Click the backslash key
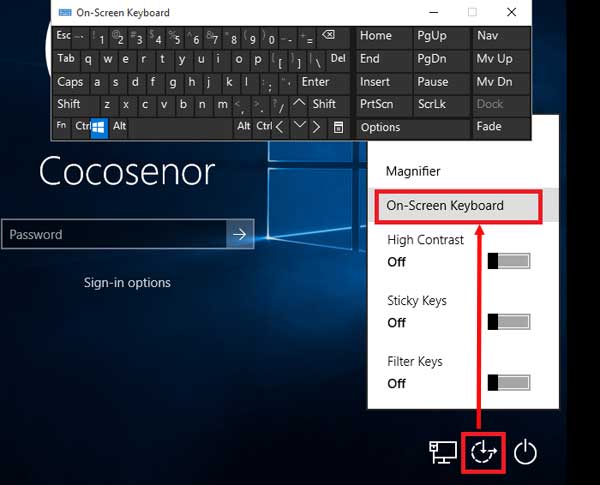The width and height of the screenshot is (600, 485). (x=317, y=60)
